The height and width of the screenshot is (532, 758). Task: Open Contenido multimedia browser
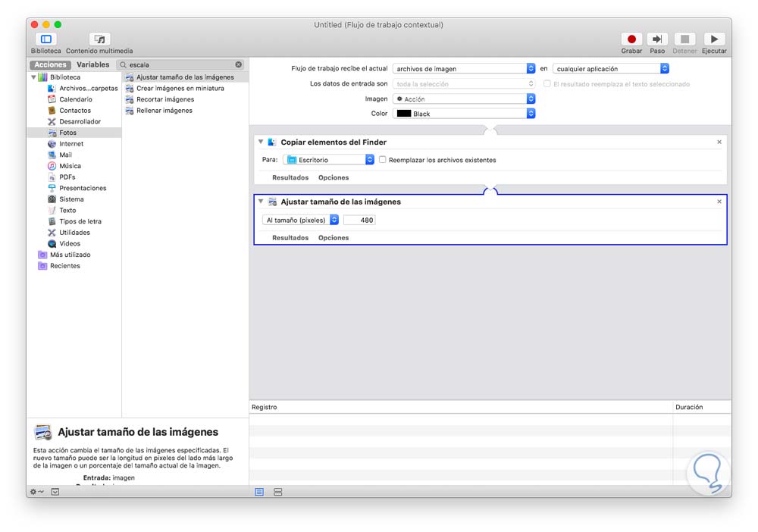[99, 39]
